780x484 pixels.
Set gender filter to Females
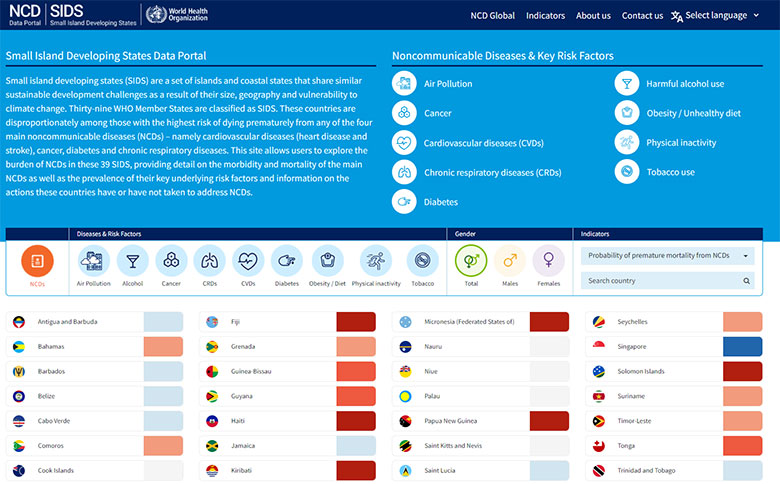[549, 261]
